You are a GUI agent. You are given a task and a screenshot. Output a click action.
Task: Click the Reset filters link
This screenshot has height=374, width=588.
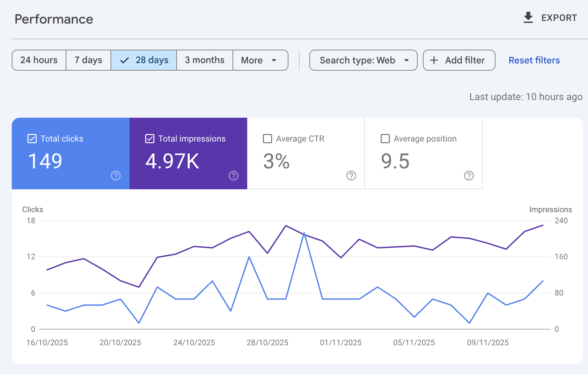pyautogui.click(x=534, y=60)
